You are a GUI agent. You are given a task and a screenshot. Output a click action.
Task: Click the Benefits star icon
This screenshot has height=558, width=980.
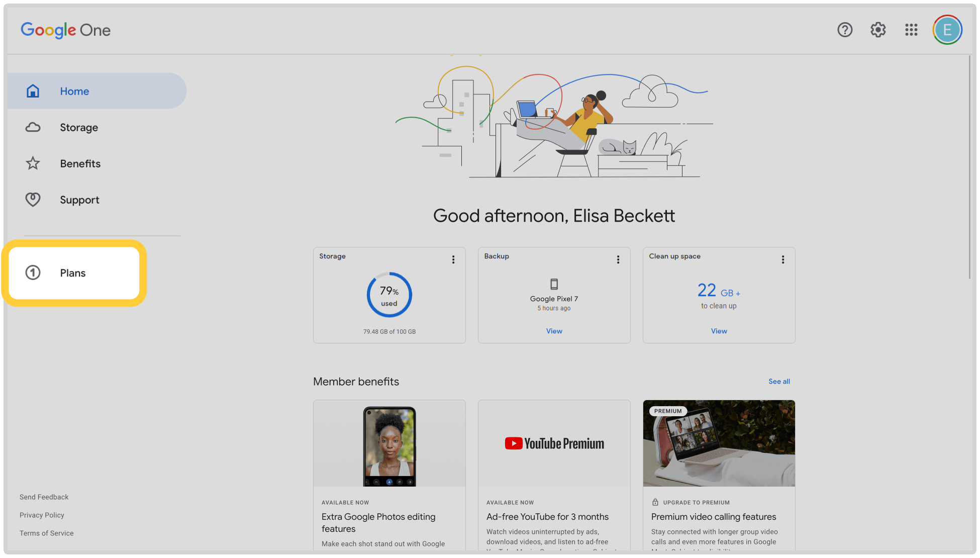tap(33, 163)
